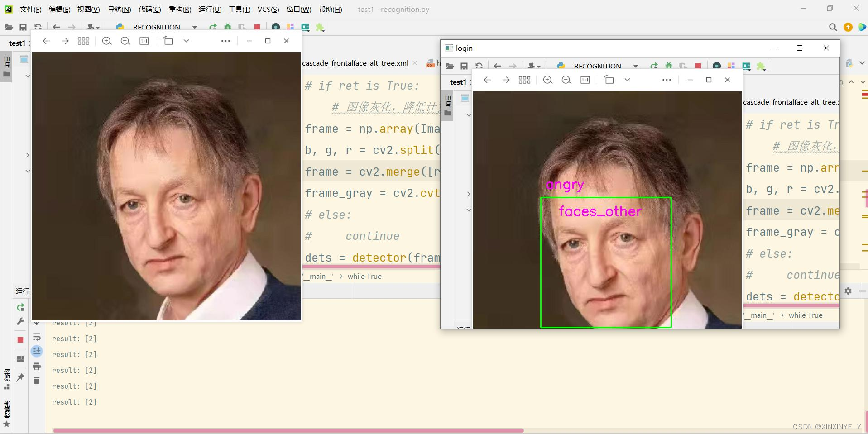Viewport: 868px width, 434px height.
Task: Toggle the 收藏夹 favorites tool window
Action: (x=7, y=413)
